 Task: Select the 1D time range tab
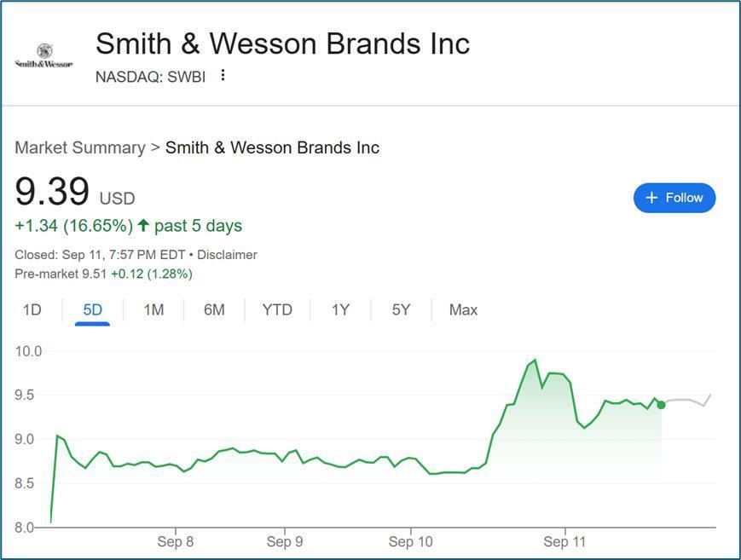pyautogui.click(x=32, y=310)
